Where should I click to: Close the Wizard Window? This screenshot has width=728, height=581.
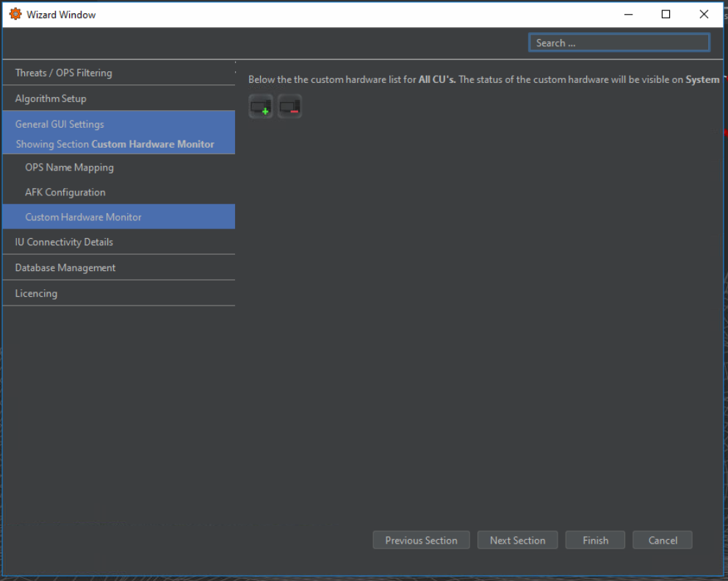pyautogui.click(x=704, y=14)
